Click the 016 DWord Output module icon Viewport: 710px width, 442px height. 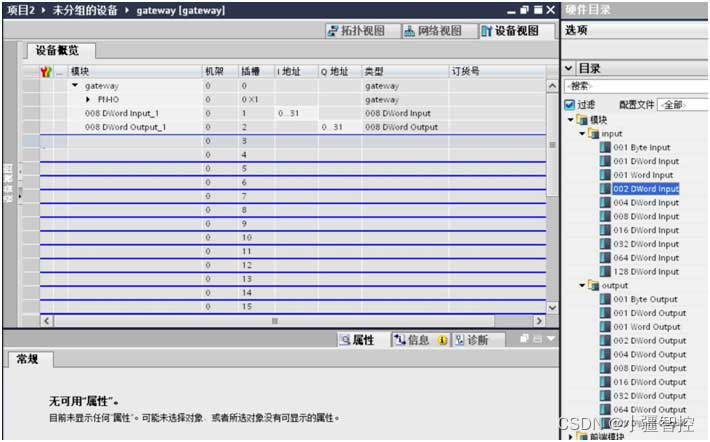coord(605,382)
